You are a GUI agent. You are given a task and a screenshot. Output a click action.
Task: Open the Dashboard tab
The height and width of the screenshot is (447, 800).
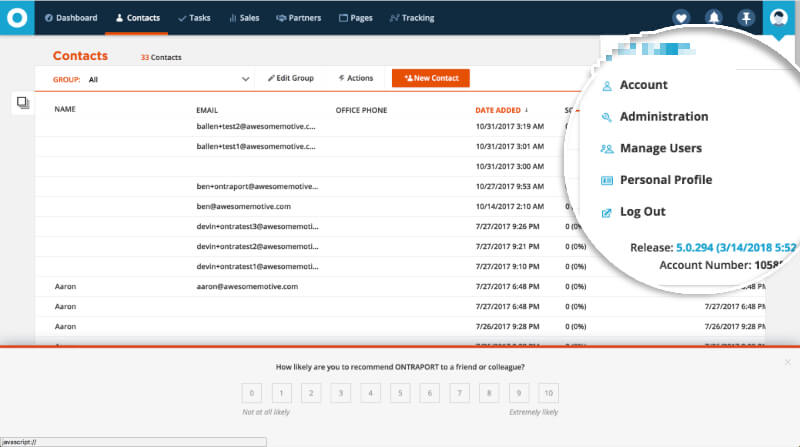click(71, 18)
